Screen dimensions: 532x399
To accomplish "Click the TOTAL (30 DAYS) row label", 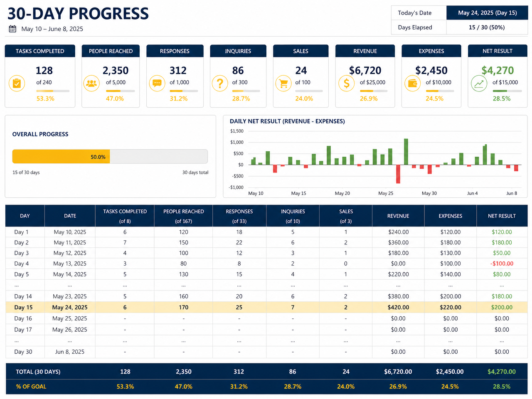I will pos(38,372).
